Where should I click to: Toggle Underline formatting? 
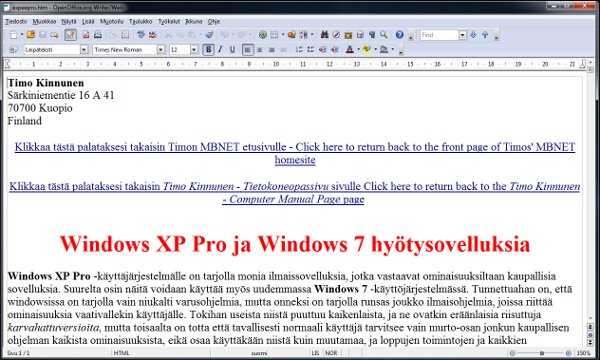pyautogui.click(x=232, y=49)
